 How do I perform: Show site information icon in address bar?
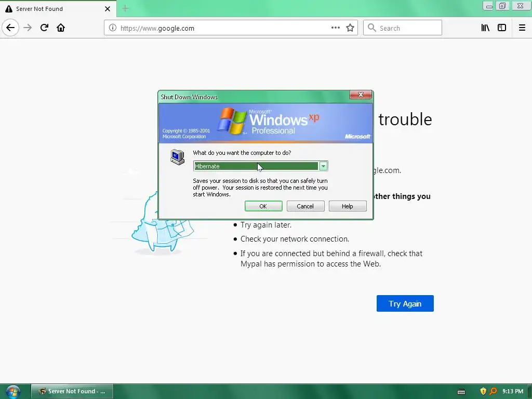(113, 28)
